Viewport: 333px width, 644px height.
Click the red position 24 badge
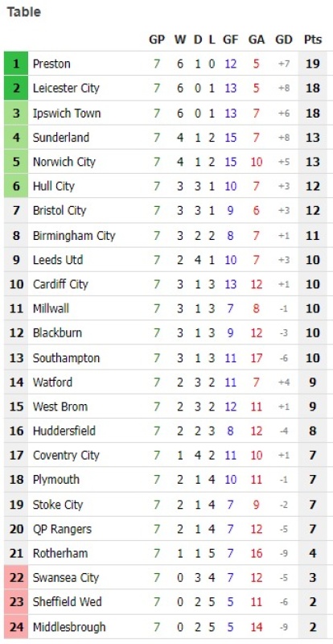[16, 627]
